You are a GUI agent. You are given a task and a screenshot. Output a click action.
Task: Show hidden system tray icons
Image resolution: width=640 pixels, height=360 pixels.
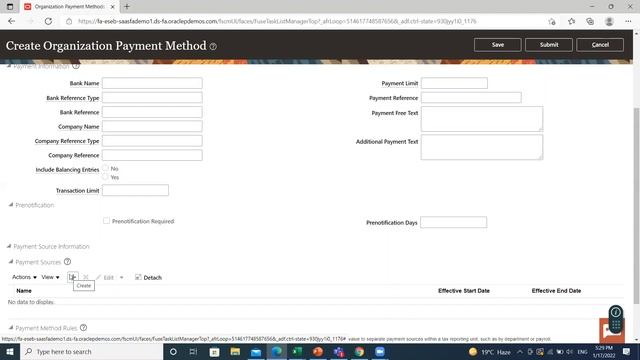pyautogui.click(x=520, y=351)
